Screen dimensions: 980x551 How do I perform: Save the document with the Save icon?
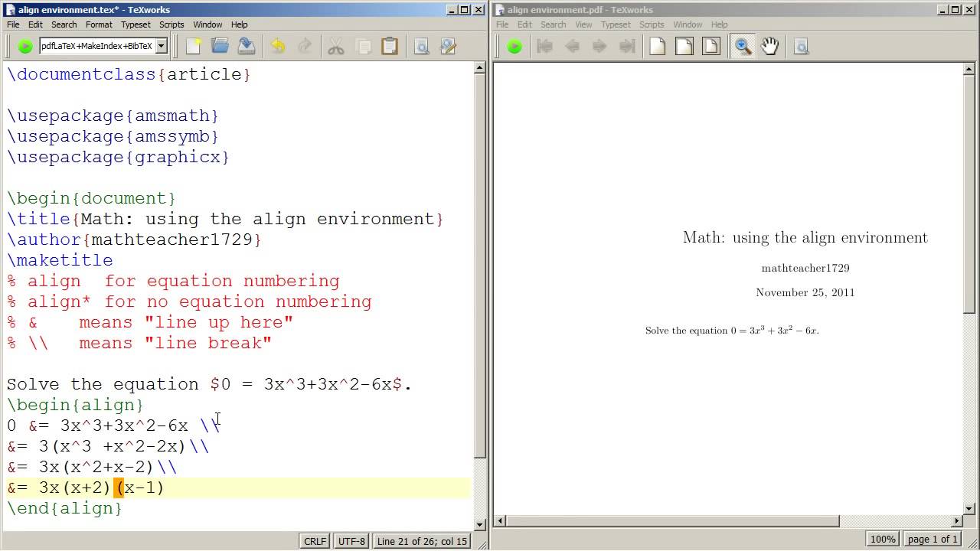[247, 47]
